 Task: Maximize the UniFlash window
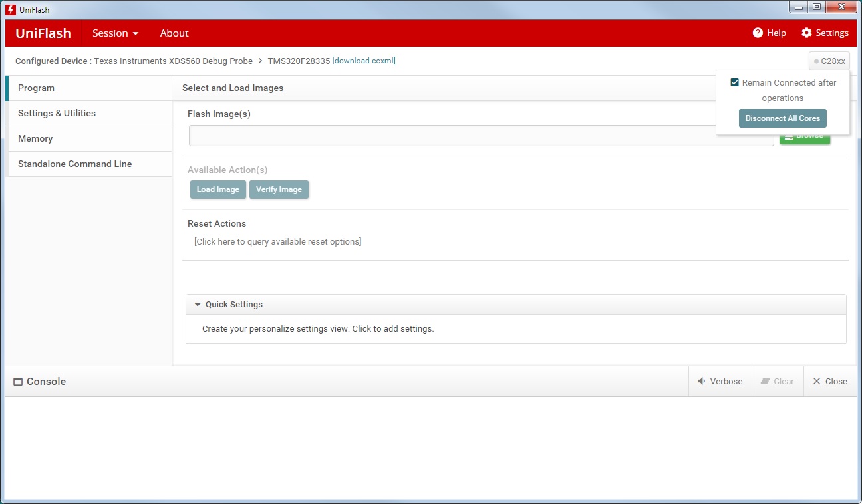(816, 7)
